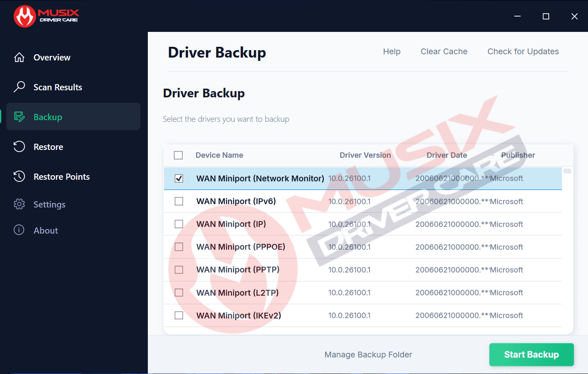
Task: Open Help from the top bar
Action: pos(391,51)
